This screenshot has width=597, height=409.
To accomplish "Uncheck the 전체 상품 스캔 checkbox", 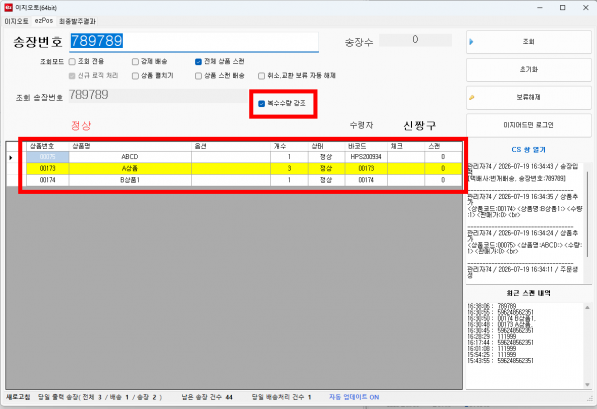I will pyautogui.click(x=198, y=62).
